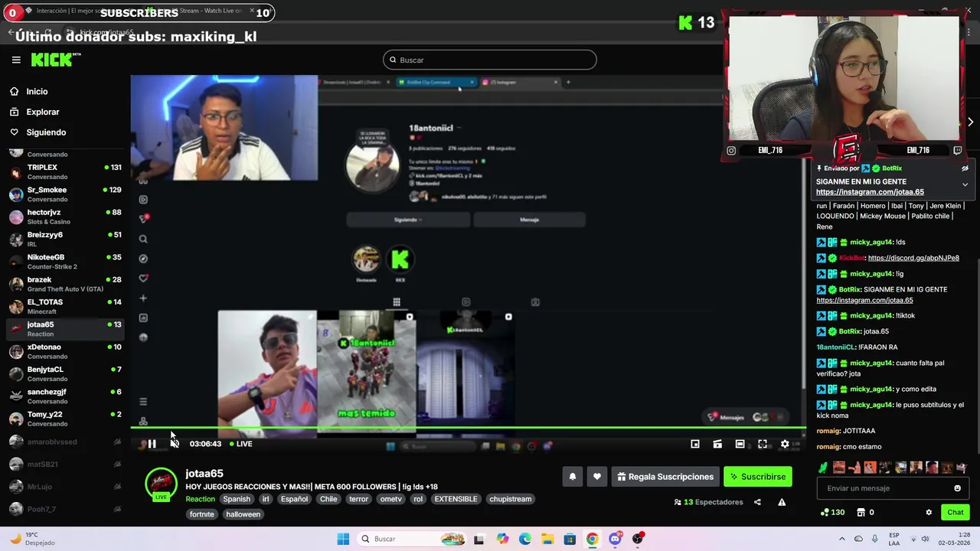This screenshot has width=980, height=551.
Task: Open discord.gg/abpNJPe8 chat link
Action: click(913, 258)
